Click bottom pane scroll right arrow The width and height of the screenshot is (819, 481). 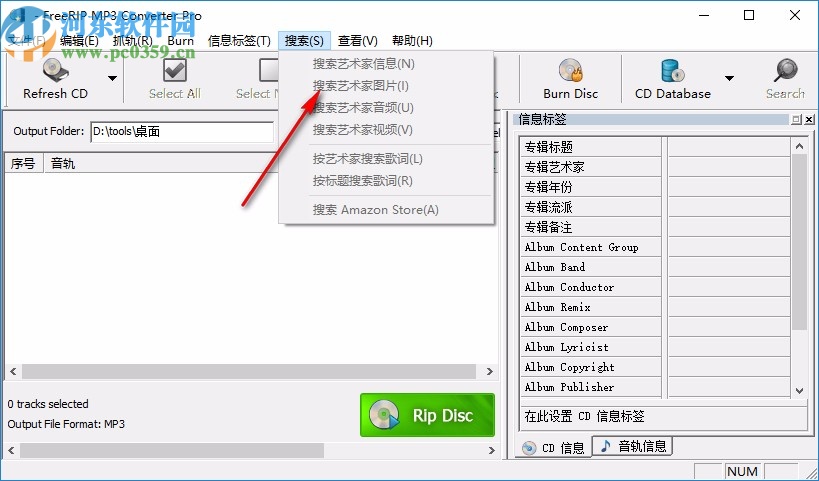pos(491,450)
